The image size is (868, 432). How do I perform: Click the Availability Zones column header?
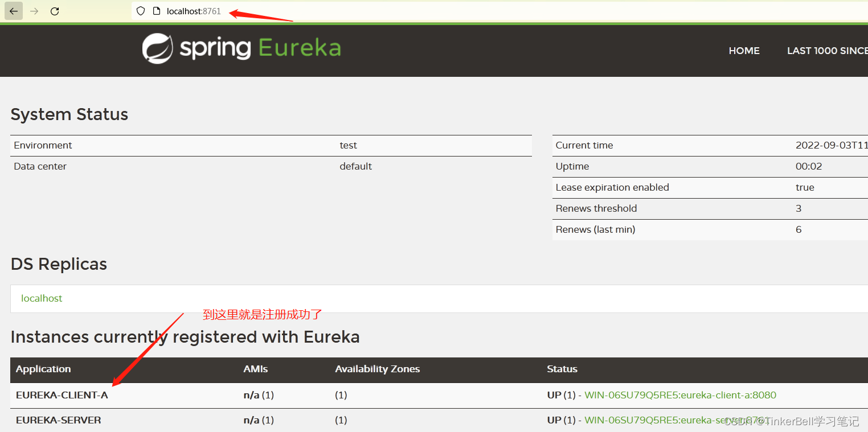click(x=377, y=369)
